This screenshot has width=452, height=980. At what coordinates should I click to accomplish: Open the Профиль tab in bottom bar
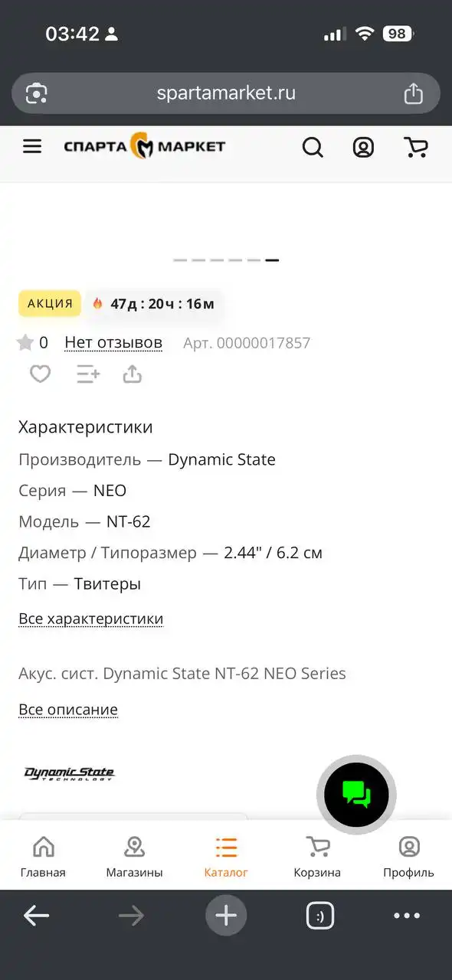408,856
